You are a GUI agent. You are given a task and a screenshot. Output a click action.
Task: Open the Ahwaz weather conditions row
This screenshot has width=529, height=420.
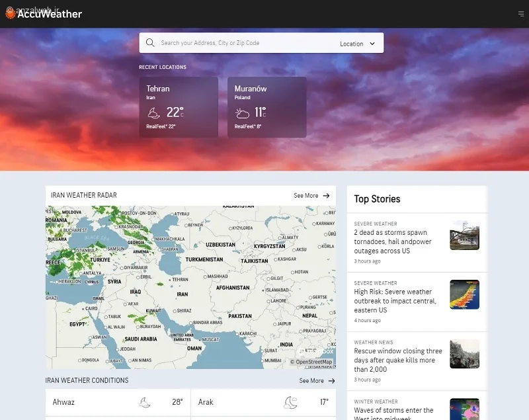pos(118,402)
